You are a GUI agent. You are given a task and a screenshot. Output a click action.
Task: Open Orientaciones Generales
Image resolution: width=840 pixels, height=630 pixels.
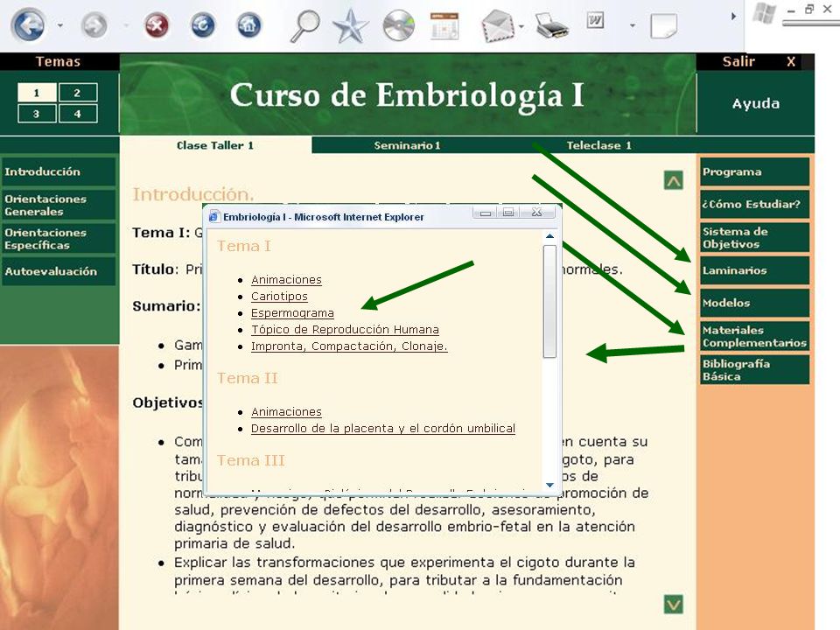59,205
